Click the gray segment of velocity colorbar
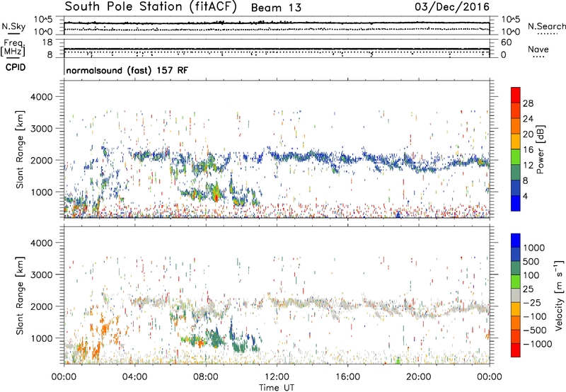566x392 pixels. point(516,295)
